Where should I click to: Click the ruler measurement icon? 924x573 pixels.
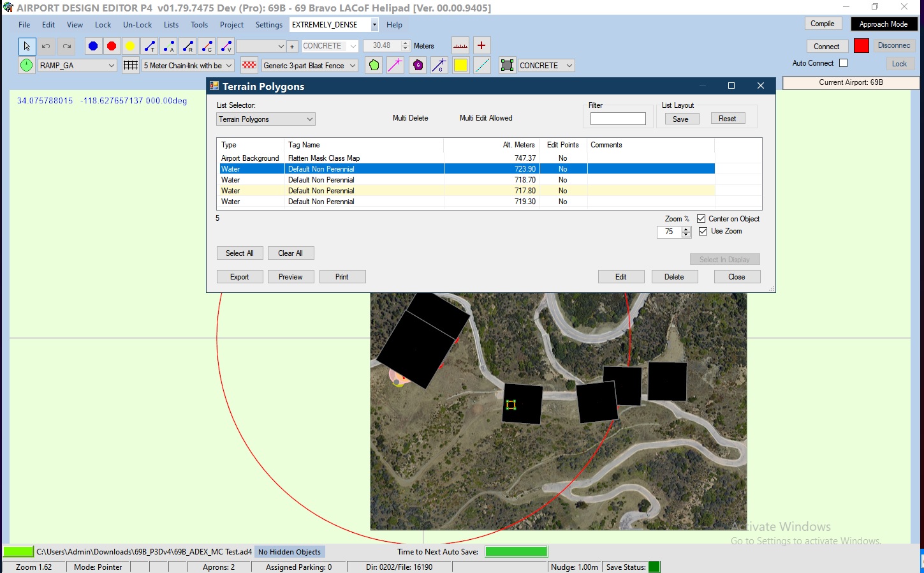pos(460,46)
